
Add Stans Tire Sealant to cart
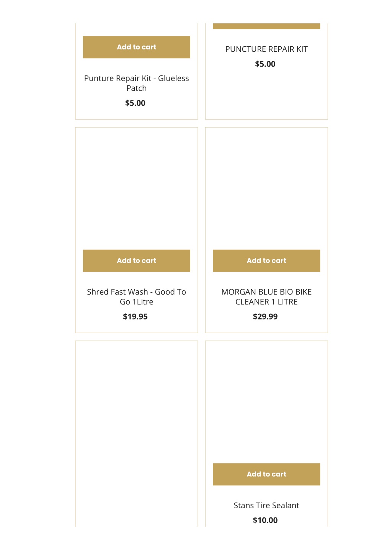[x=266, y=474]
